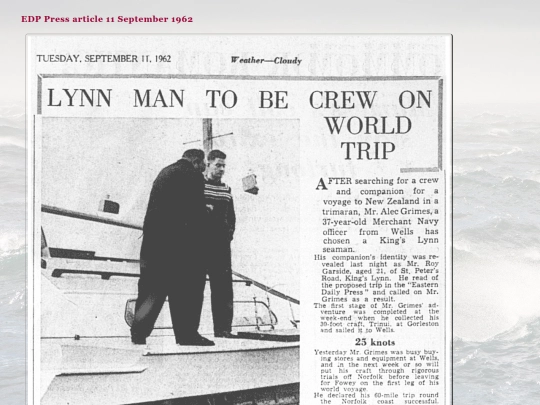Click the headline 'LYNN MAN TO BE CREW ON'
Viewport: 540px width, 405px height.
(239, 99)
